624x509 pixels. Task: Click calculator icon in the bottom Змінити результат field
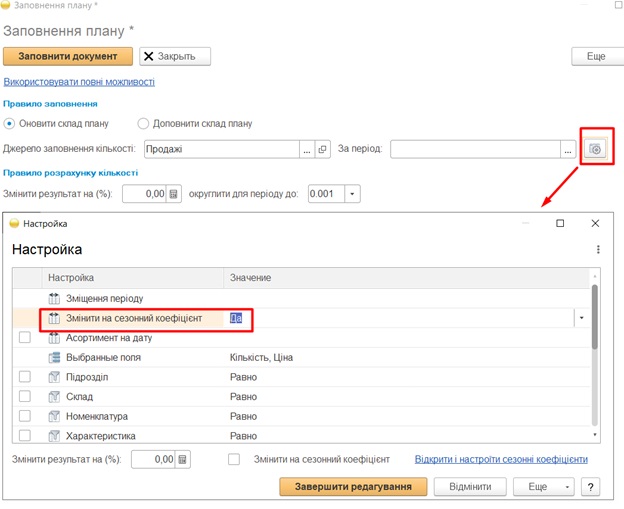coord(183,460)
